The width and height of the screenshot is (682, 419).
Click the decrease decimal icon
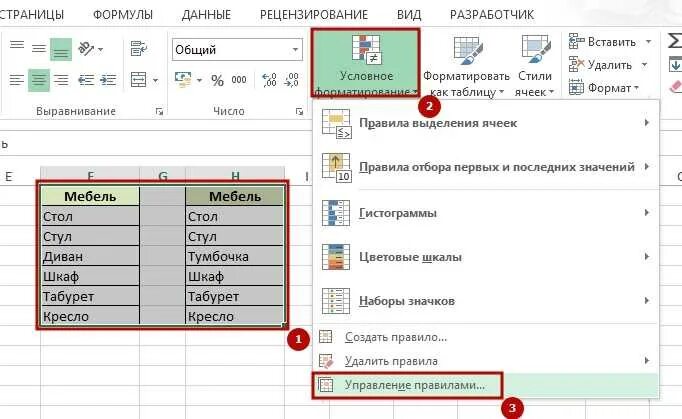coord(291,80)
